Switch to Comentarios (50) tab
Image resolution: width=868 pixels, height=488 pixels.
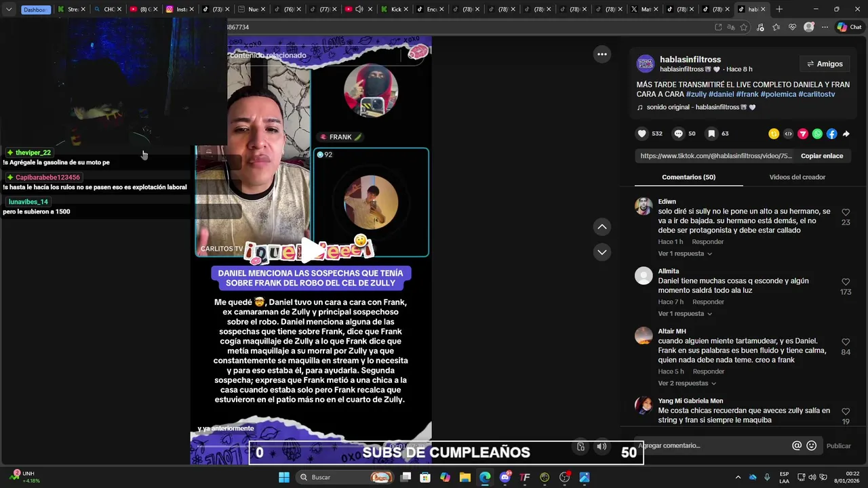[x=688, y=177]
